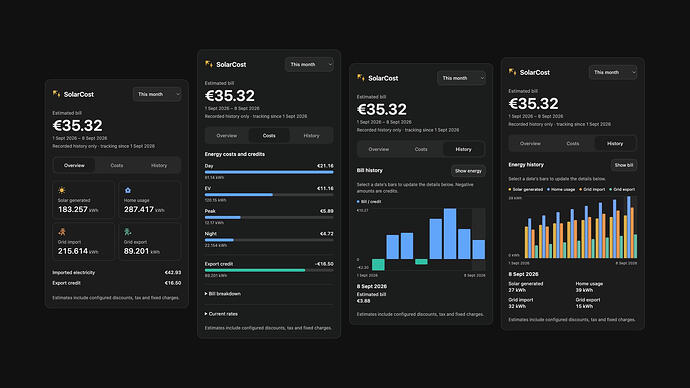Click the green Grid export icon
690x388 pixels.
tap(128, 232)
